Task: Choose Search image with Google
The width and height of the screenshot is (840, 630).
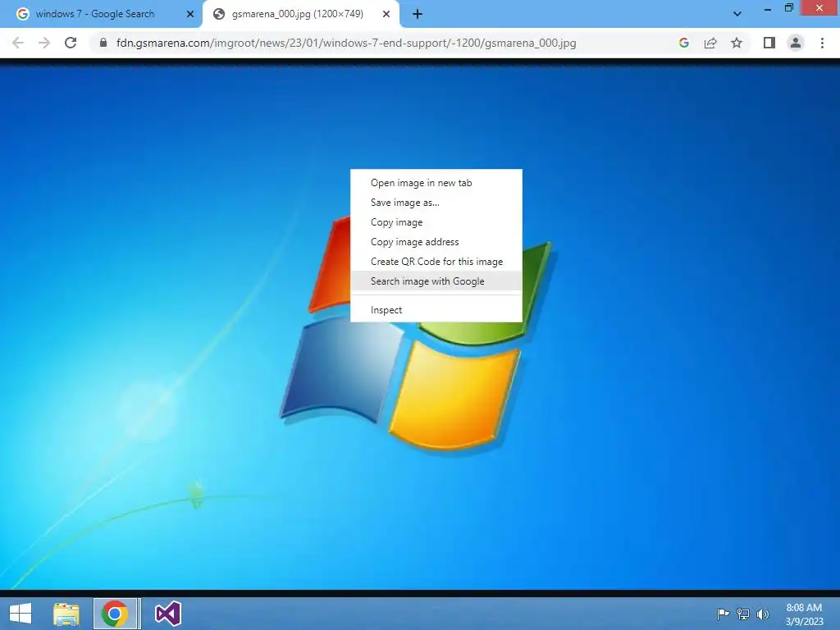Action: [x=436, y=281]
